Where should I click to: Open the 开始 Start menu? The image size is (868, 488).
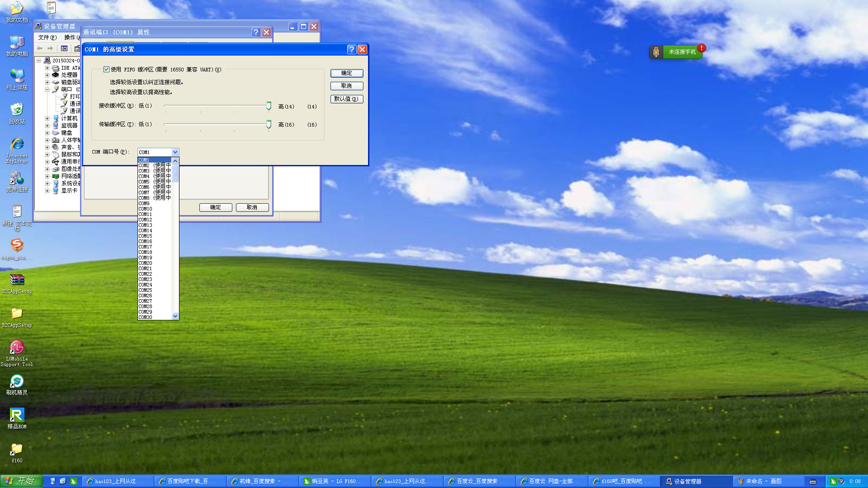pyautogui.click(x=21, y=481)
